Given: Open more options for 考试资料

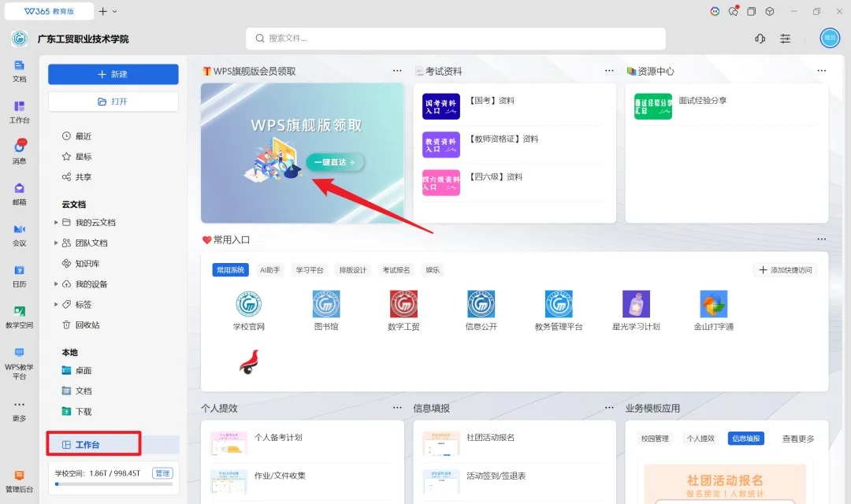Looking at the screenshot, I should coord(609,71).
